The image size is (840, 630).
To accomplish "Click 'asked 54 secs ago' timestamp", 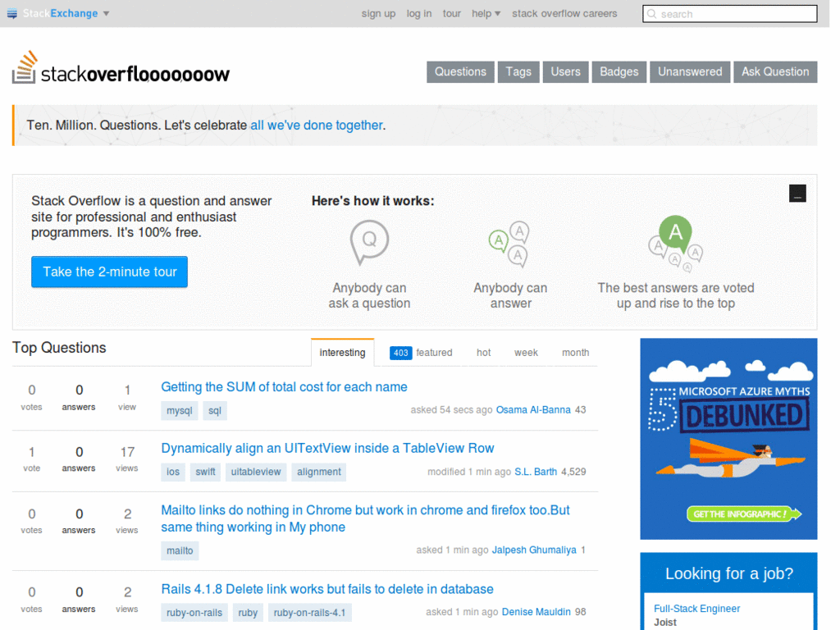I will 451,410.
